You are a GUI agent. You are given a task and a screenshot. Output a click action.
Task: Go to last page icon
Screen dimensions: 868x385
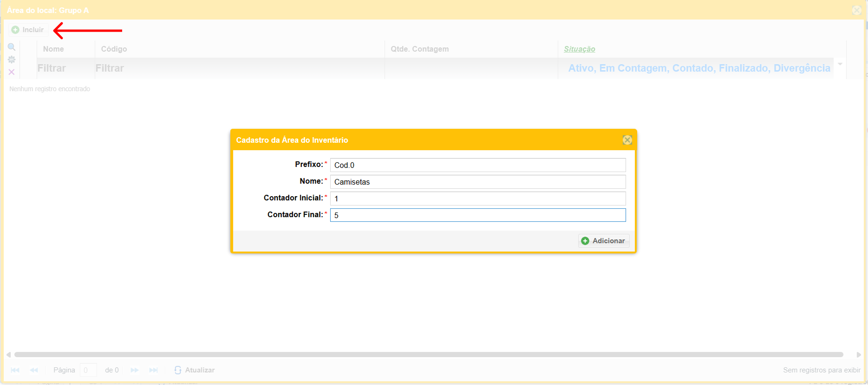coord(154,370)
